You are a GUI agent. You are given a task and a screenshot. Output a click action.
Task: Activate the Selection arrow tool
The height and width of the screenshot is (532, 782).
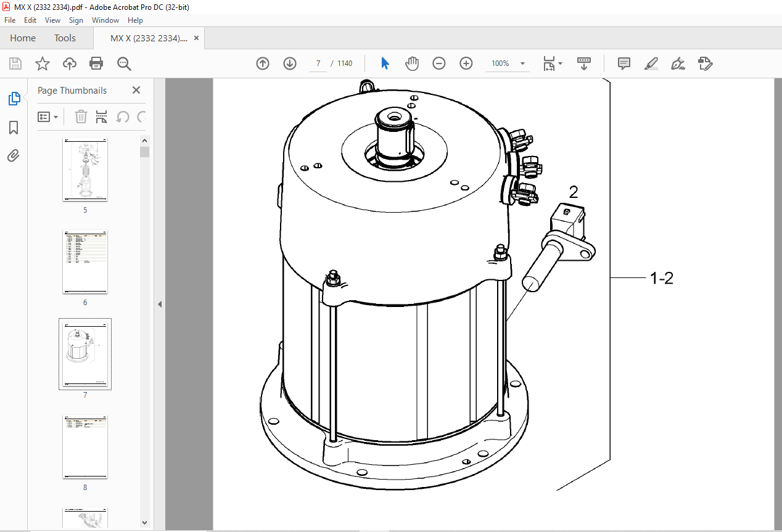(385, 63)
